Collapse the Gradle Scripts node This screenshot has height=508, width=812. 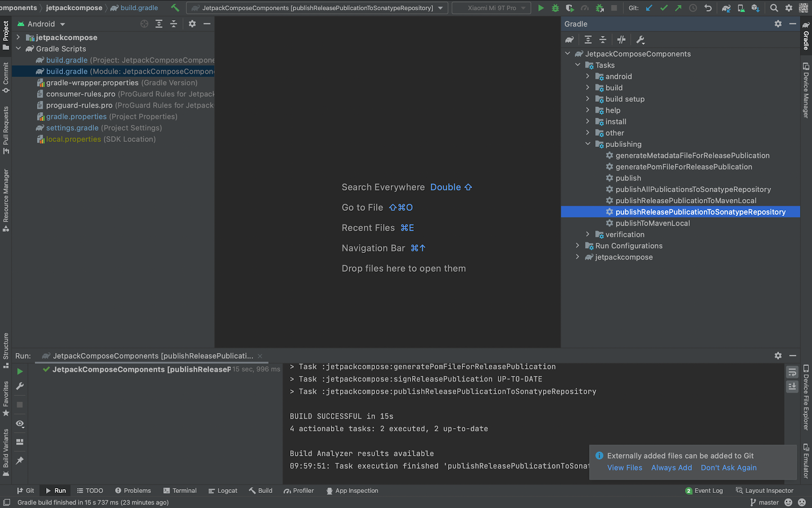[x=18, y=49]
